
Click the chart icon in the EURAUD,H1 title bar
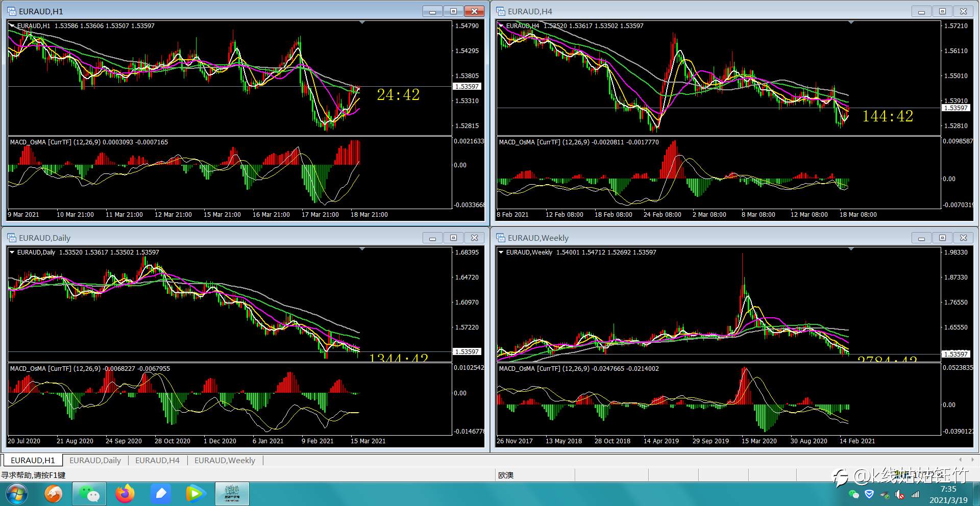(x=11, y=11)
